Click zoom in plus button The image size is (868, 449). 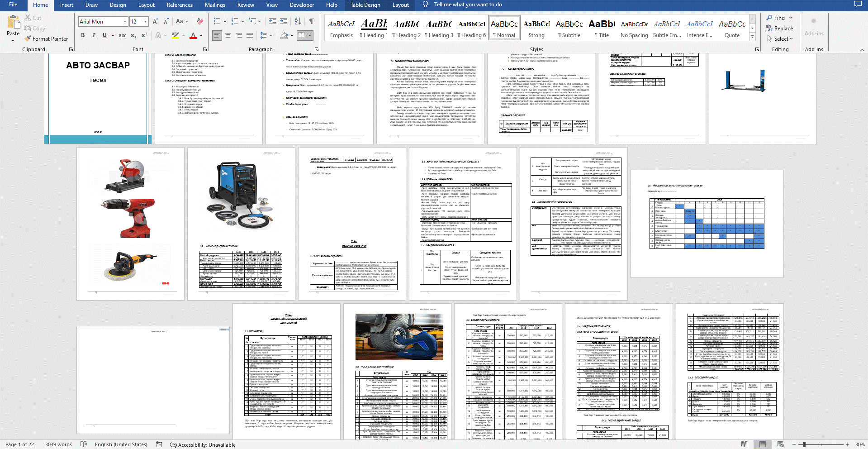[847, 444]
